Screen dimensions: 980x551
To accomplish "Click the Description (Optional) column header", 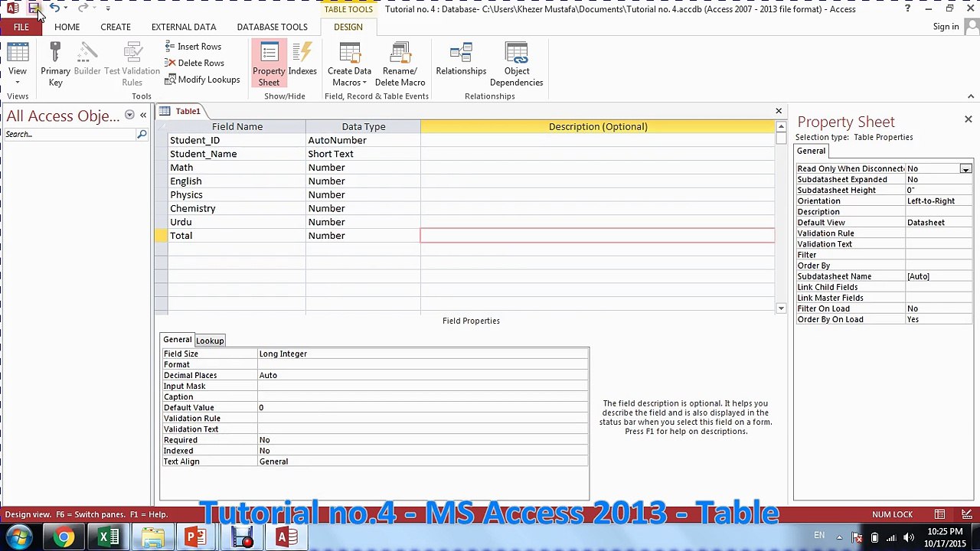I will (x=597, y=126).
